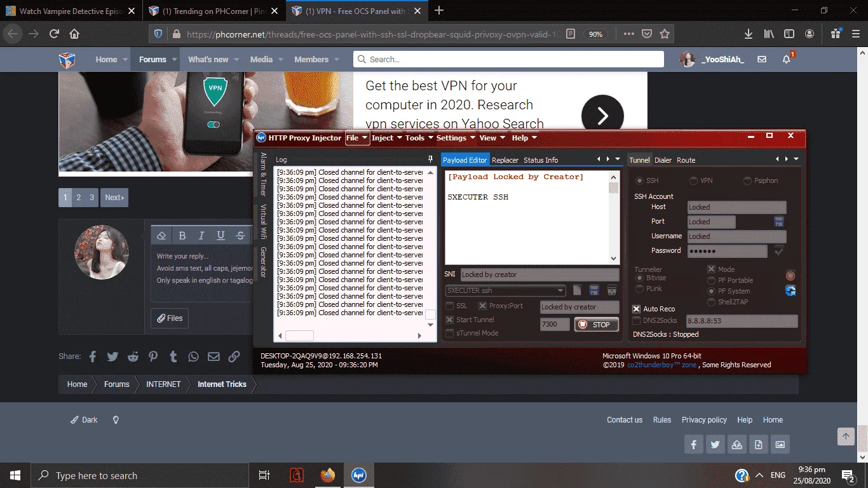868x488 pixels.
Task: Click the Firefox downloads arrow icon
Action: [x=749, y=34]
